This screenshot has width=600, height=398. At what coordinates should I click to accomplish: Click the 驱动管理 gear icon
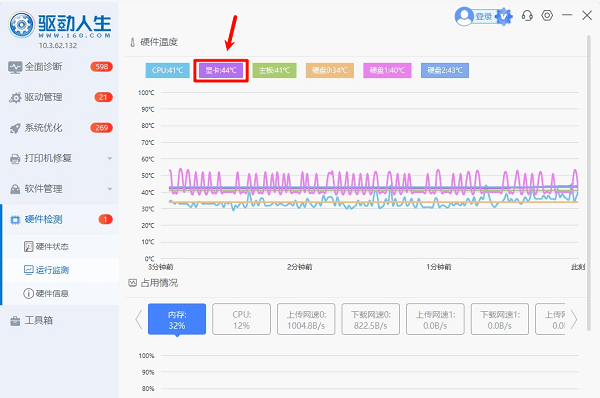[15, 98]
